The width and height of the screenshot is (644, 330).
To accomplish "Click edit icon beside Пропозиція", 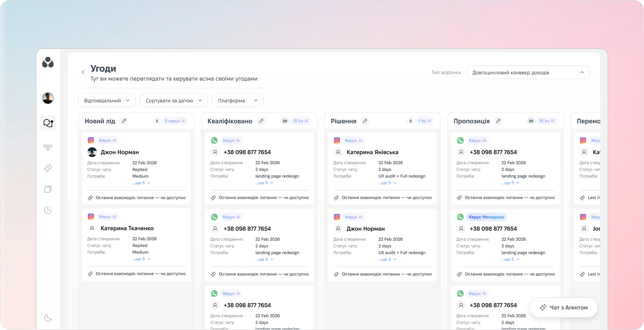I will coord(498,121).
